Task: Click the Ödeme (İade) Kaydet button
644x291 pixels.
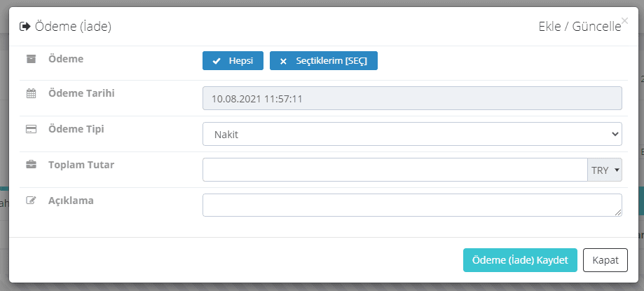Action: tap(520, 260)
